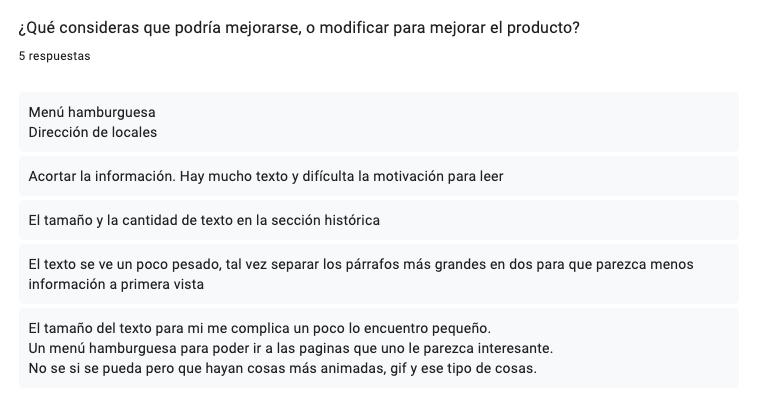
Task: Click the line 'El tamaño del texto para mi'
Action: (259, 328)
